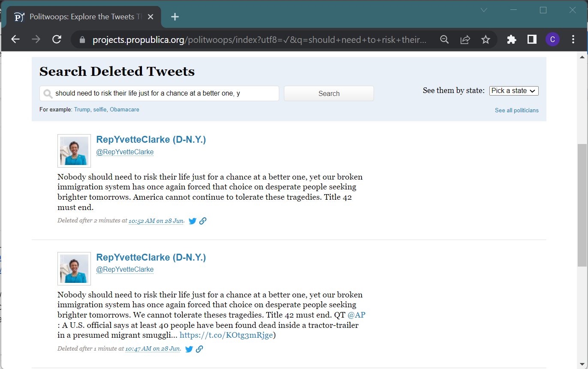This screenshot has width=588, height=369.
Task: Click @RepYvetteClarke handle in second tweet
Action: point(125,270)
